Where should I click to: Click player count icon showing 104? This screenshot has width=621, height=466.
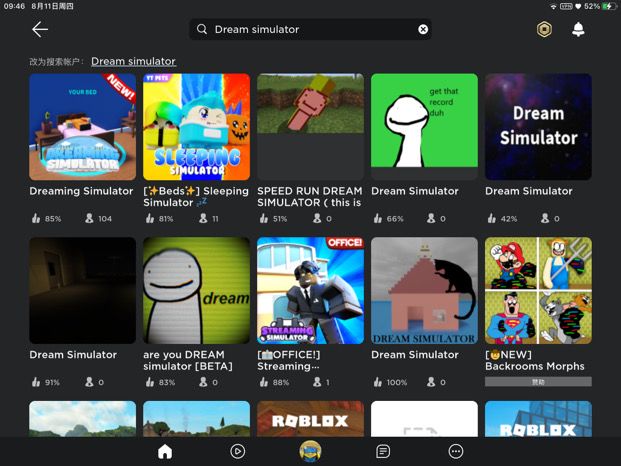90,218
